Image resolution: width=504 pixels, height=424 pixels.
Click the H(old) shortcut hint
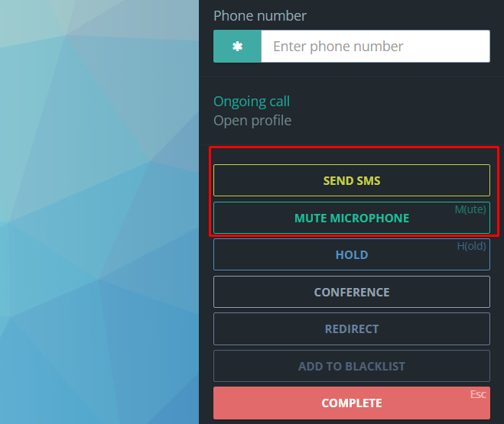pos(472,246)
